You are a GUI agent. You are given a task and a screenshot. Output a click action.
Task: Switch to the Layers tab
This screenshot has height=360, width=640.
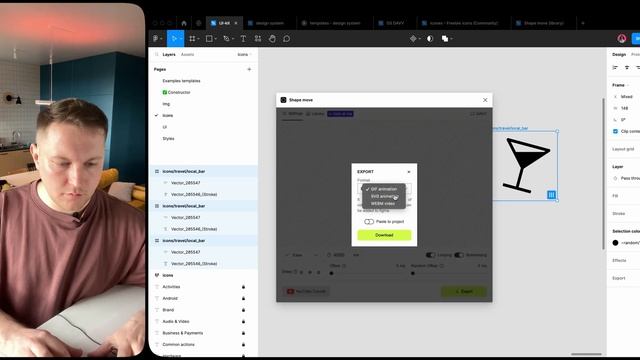(169, 54)
